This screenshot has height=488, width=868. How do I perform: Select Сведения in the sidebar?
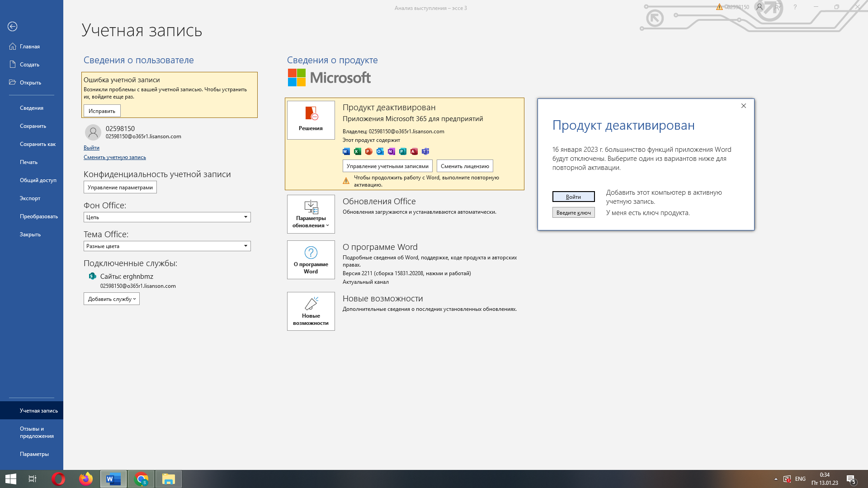32,108
